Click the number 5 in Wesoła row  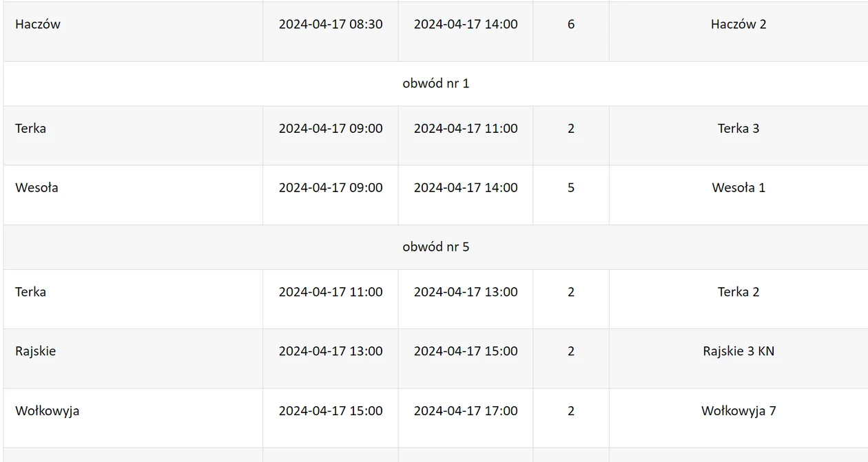571,187
